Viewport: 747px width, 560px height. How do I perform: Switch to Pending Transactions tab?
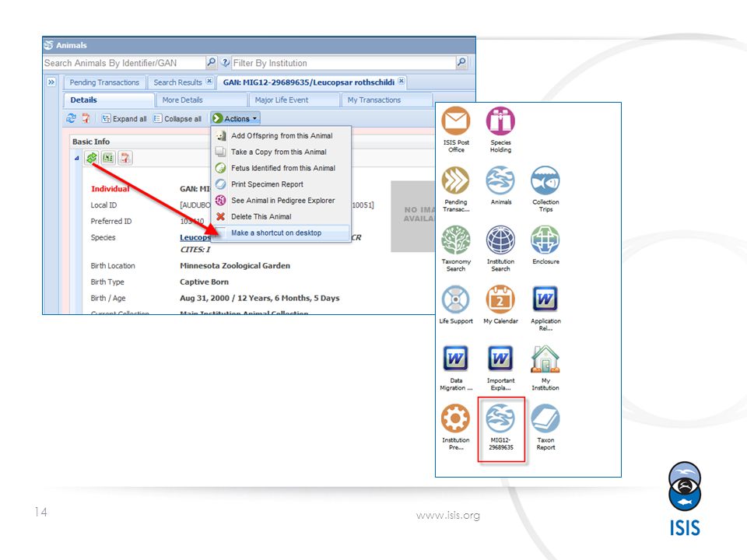click(104, 82)
